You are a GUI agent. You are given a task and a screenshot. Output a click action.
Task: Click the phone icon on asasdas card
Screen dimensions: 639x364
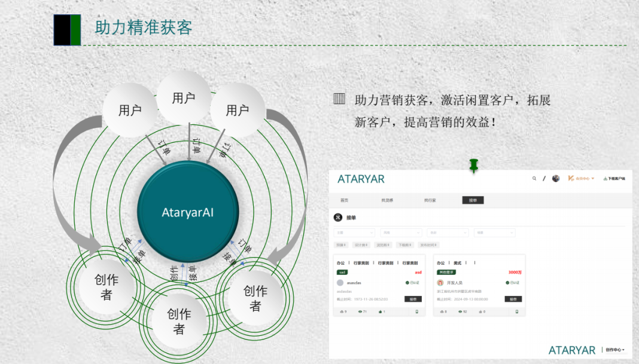[x=416, y=311]
